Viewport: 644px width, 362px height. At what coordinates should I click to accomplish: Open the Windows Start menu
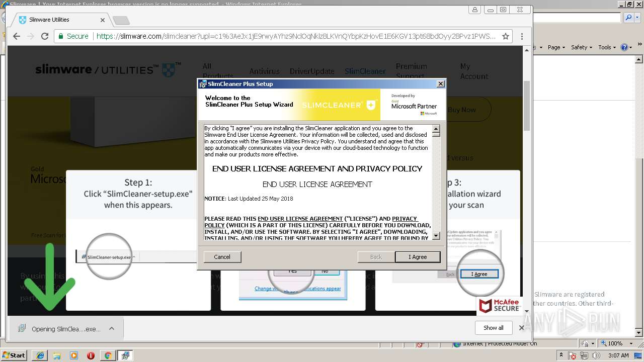tap(14, 355)
